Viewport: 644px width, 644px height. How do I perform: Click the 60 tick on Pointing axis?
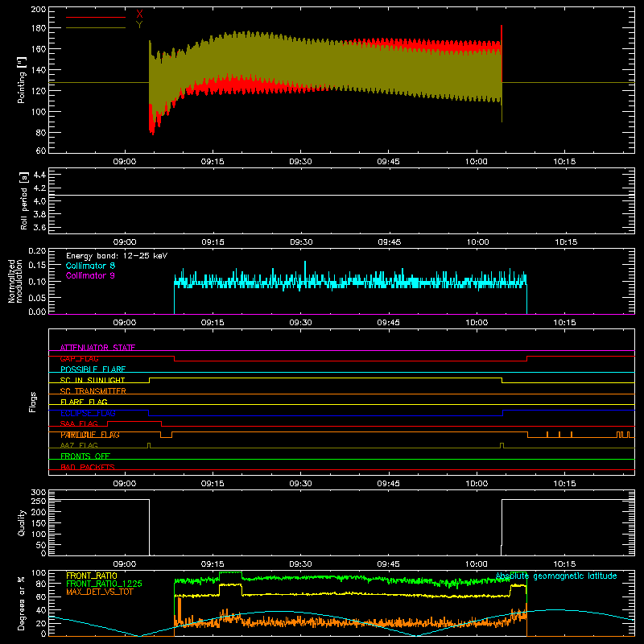pyautogui.click(x=41, y=151)
